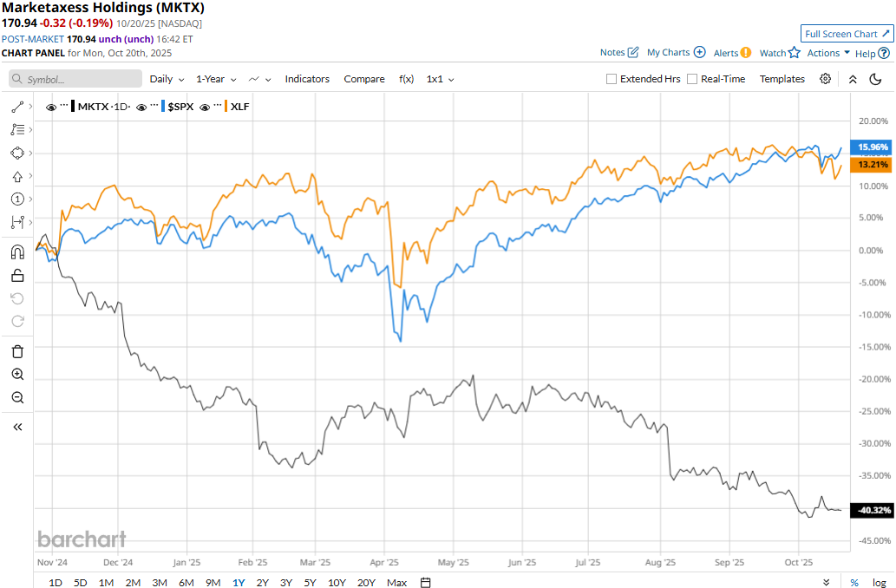896x588 pixels.
Task: Click the MKTX black color swatch
Action: click(x=73, y=107)
